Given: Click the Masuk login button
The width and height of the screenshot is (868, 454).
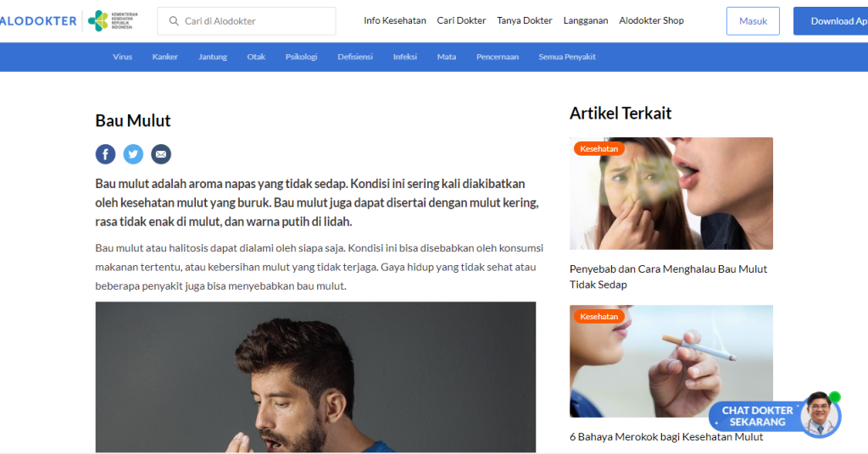Looking at the screenshot, I should (753, 21).
